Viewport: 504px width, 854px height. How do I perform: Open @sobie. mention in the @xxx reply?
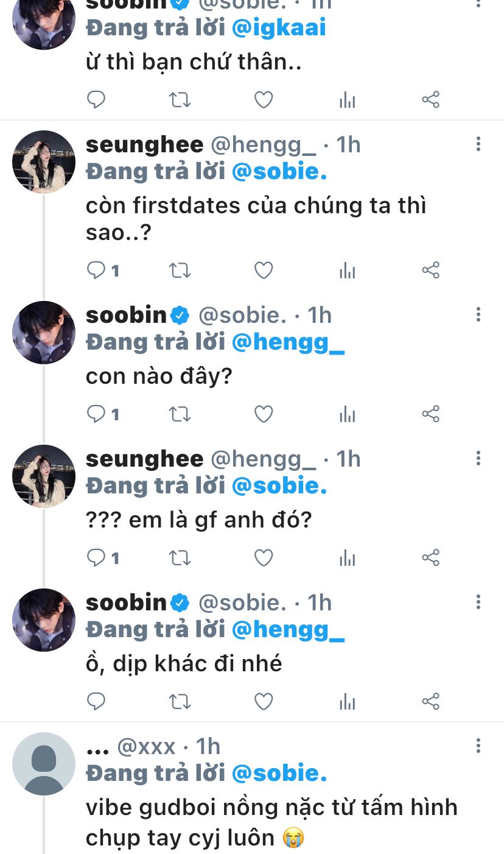(279, 774)
